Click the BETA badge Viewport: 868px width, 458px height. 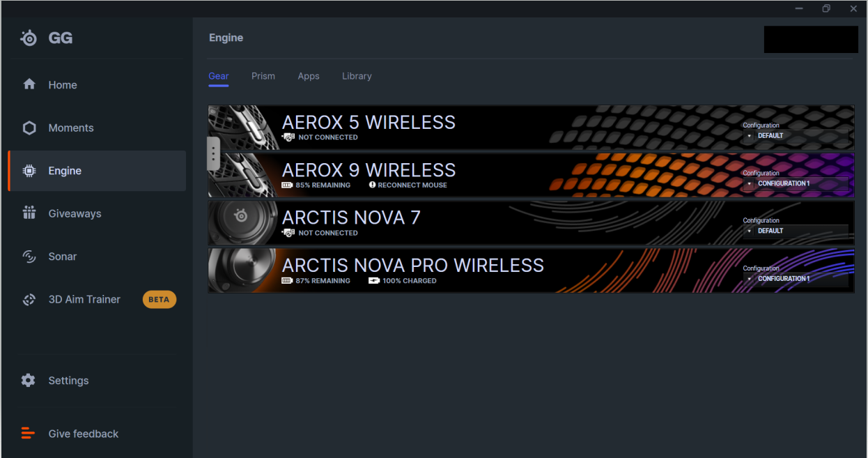tap(160, 300)
